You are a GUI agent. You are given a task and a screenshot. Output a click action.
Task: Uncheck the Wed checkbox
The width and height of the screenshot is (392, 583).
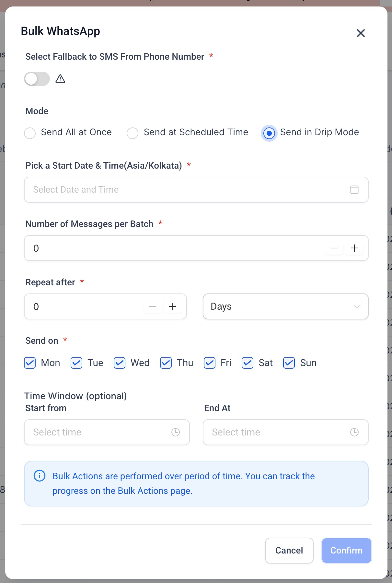click(x=120, y=363)
